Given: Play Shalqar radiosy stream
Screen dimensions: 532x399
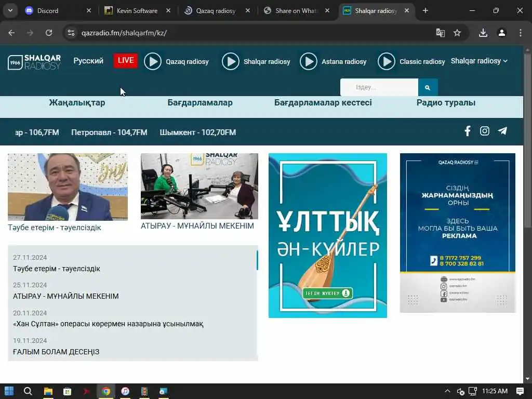Looking at the screenshot, I should pyautogui.click(x=230, y=61).
